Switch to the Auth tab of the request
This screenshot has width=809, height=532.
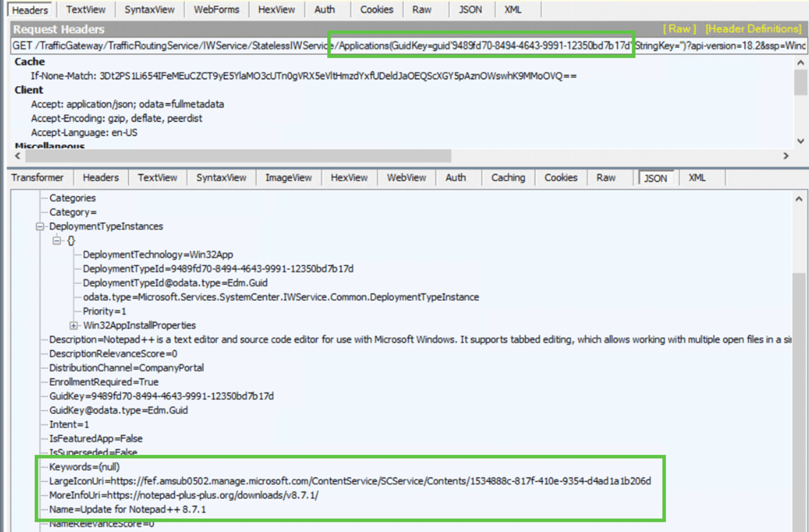coord(325,9)
